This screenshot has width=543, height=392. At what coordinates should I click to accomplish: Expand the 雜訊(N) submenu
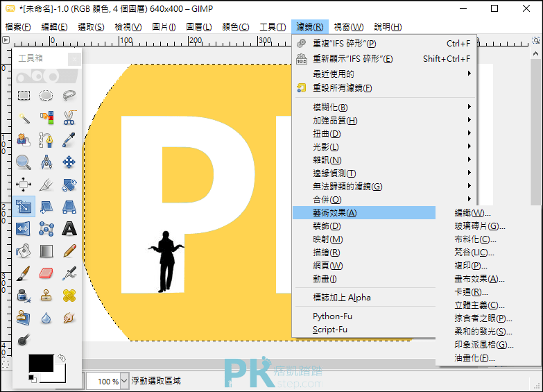[x=385, y=160]
